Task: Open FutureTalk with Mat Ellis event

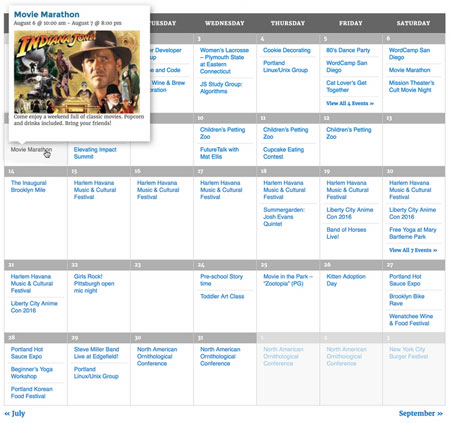Action: click(219, 153)
